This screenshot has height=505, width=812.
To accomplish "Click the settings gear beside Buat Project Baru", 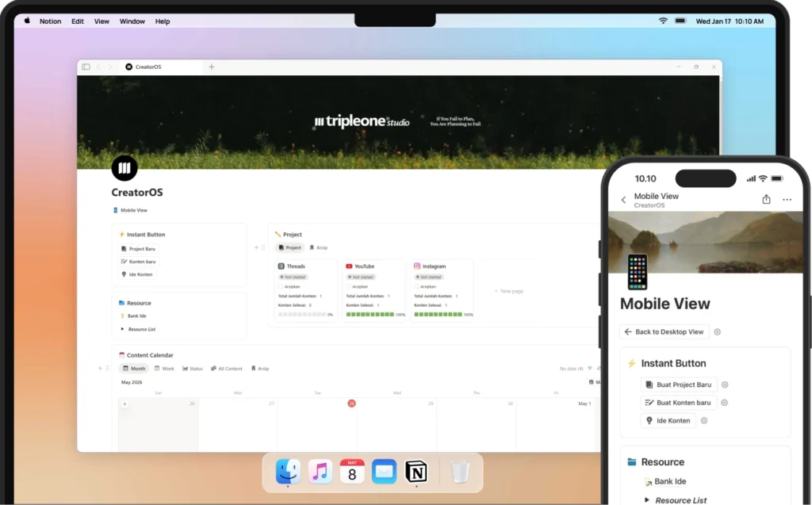I will coord(725,384).
